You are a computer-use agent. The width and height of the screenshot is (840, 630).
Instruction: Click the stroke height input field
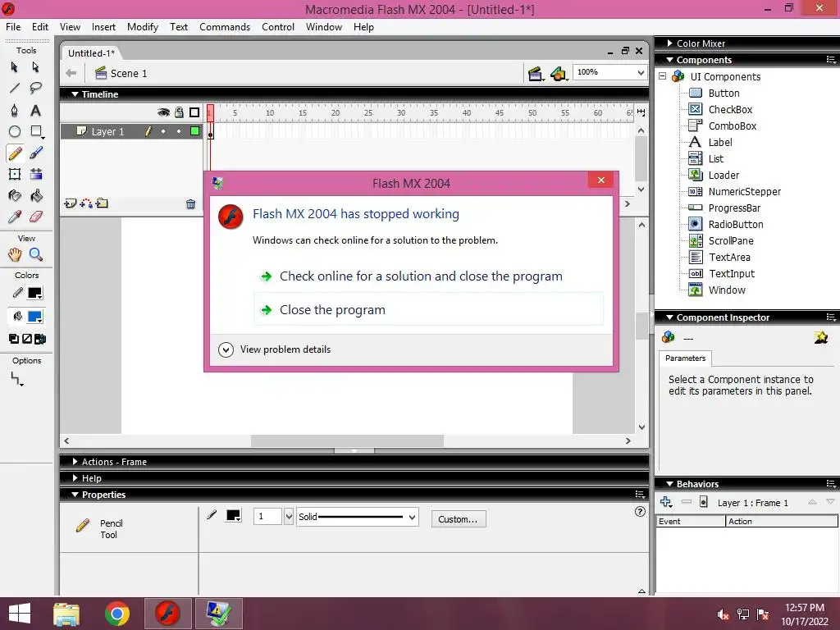[x=268, y=517]
